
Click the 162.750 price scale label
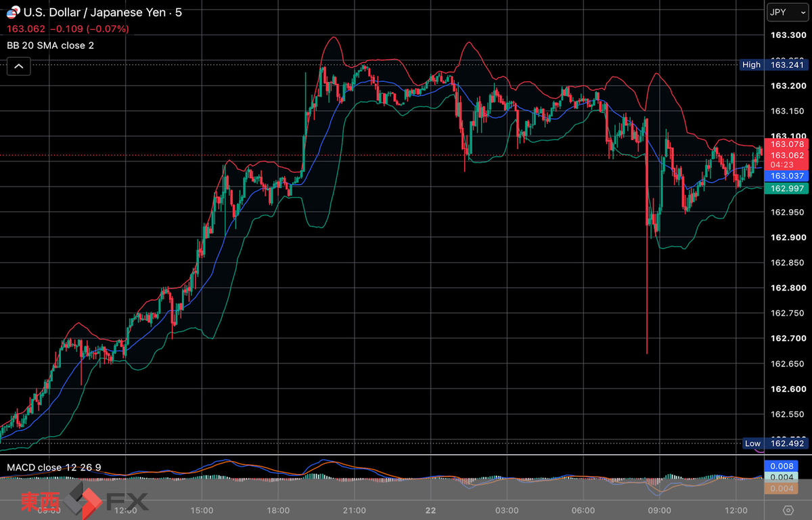787,313
